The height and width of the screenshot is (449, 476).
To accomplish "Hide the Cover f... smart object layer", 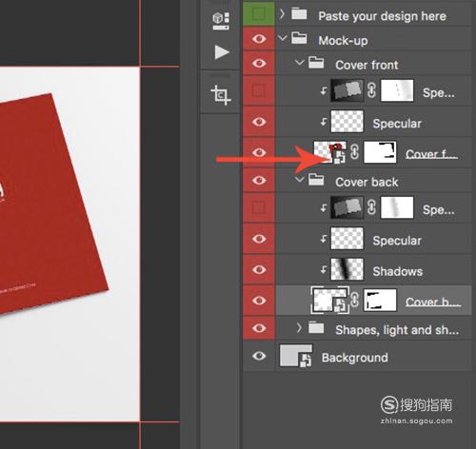I will pos(259,152).
